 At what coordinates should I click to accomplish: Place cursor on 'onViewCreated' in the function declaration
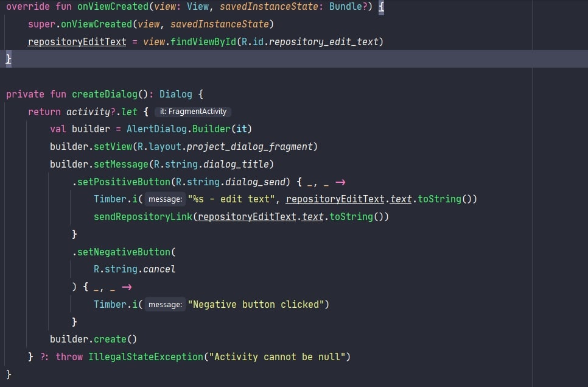(x=113, y=6)
